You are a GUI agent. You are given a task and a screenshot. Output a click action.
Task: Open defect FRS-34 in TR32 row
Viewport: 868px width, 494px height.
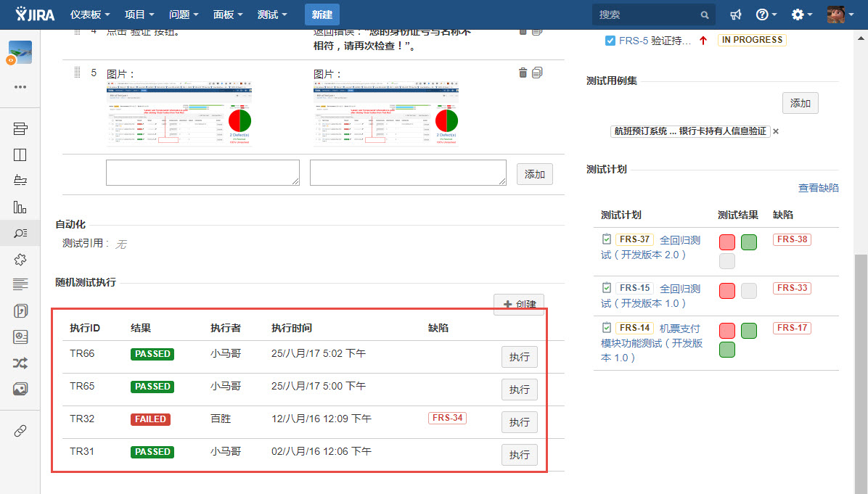pos(447,419)
